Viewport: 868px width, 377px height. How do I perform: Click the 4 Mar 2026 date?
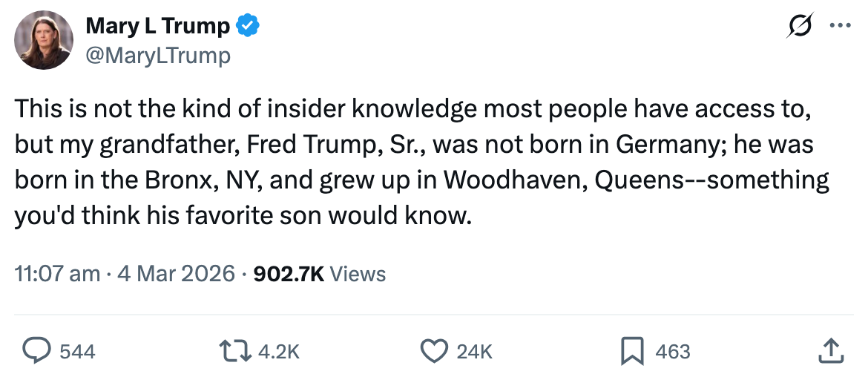(177, 274)
